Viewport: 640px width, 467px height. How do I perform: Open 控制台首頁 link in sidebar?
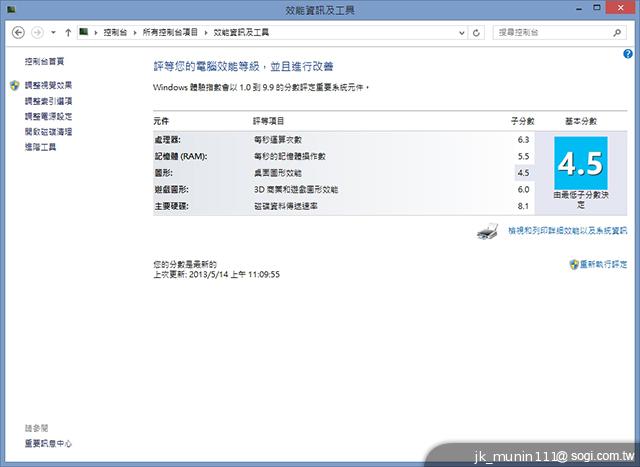click(x=44, y=62)
